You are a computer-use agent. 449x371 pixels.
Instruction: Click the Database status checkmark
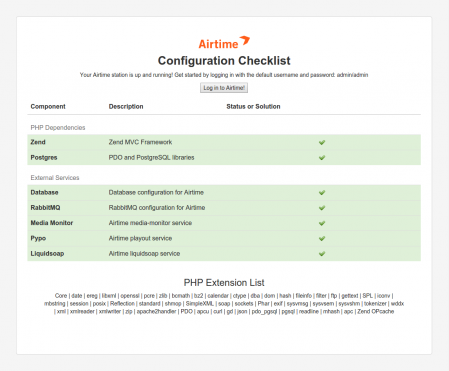322,193
